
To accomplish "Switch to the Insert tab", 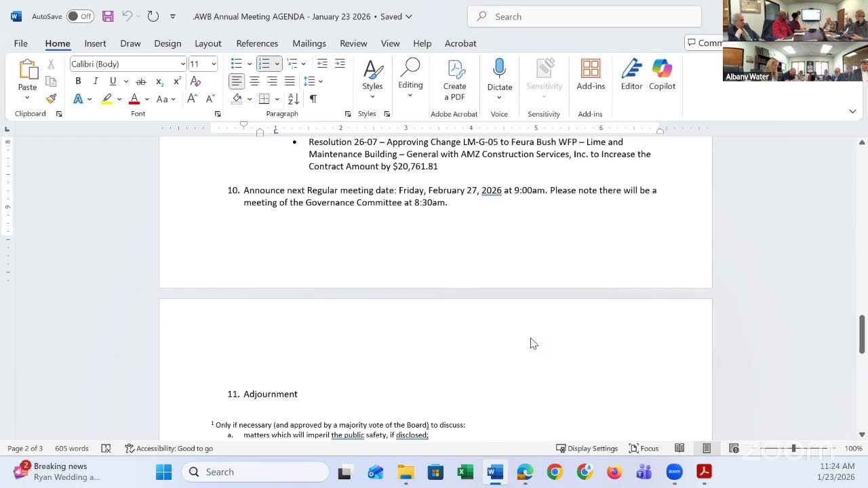I will (95, 43).
